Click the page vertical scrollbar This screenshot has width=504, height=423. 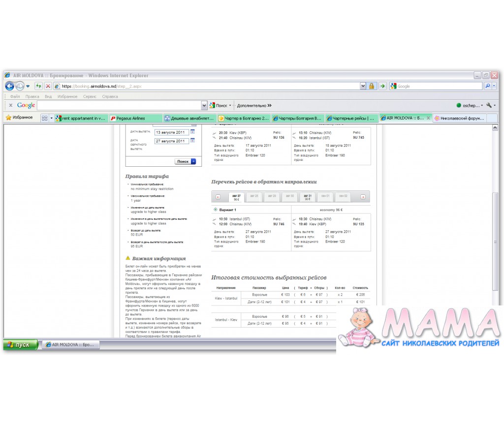click(x=495, y=221)
